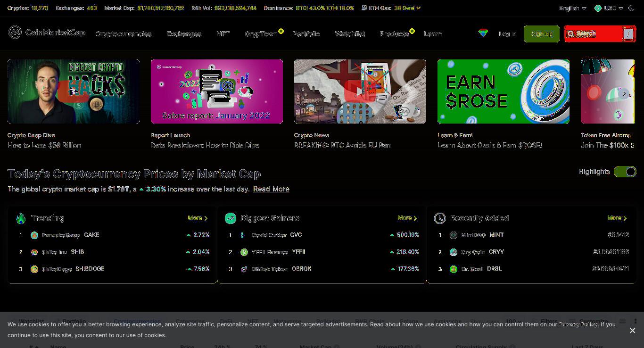
Task: Click the Exchanges count in the stats bar
Action: 91,8
